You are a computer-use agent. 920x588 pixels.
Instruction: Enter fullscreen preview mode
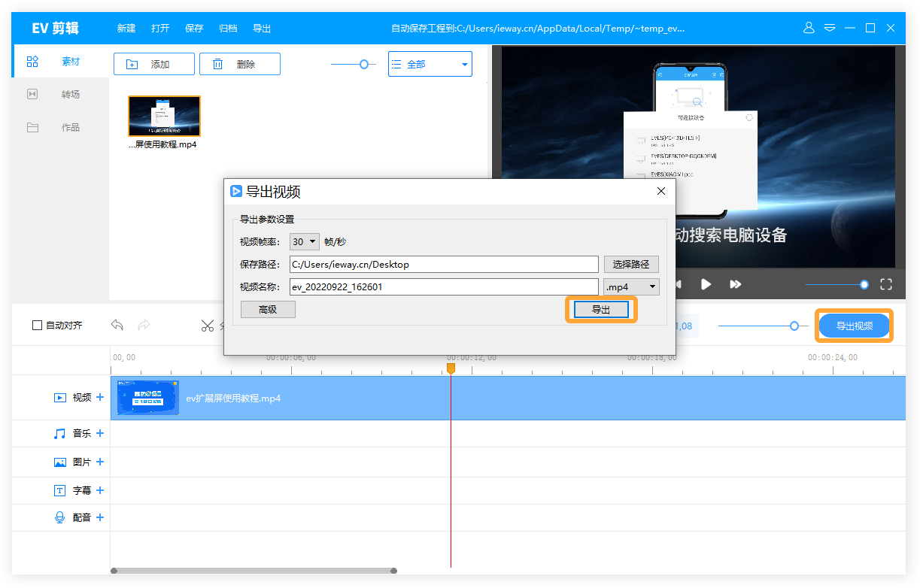(886, 284)
